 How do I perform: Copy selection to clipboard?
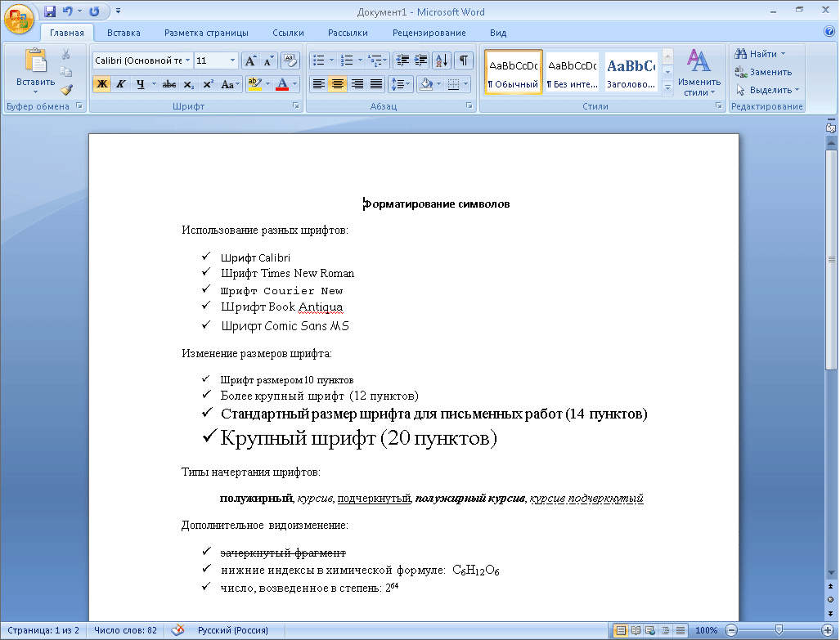tap(66, 72)
